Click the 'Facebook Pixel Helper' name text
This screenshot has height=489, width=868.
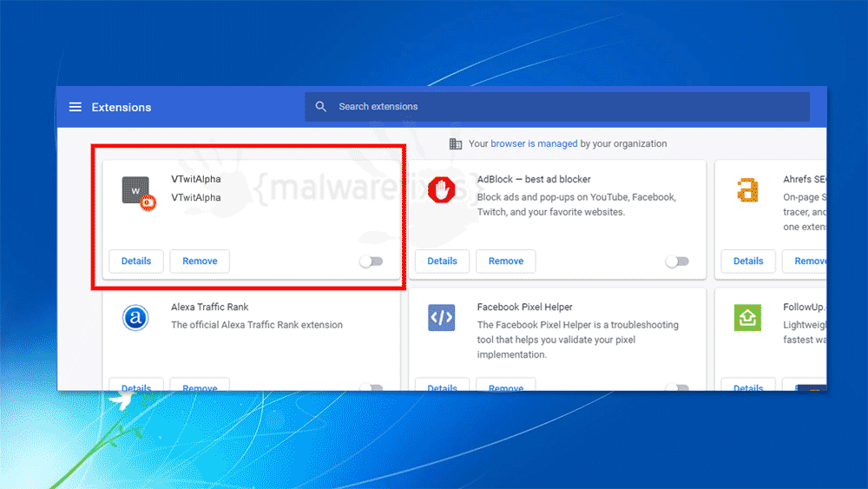[525, 307]
